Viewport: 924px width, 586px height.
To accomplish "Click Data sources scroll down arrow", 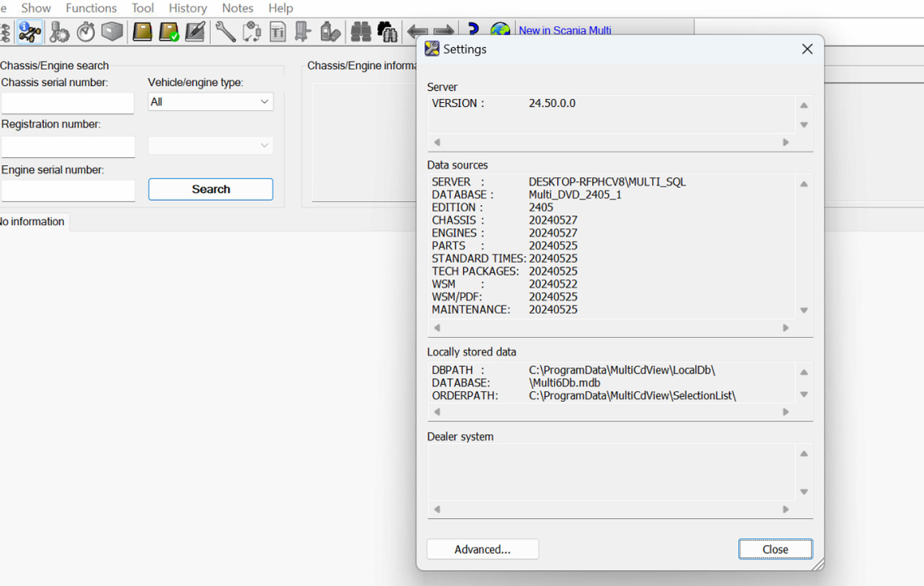I will (x=804, y=310).
